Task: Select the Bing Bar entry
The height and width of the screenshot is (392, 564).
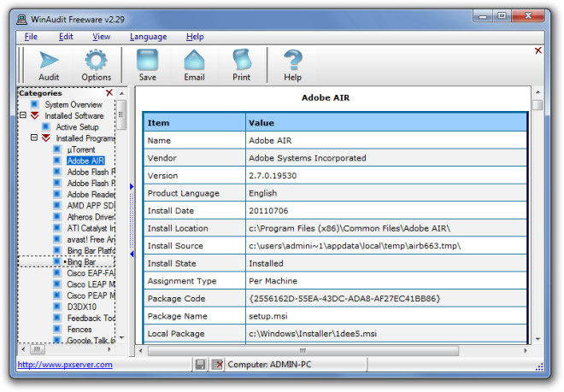Action: 82,262
